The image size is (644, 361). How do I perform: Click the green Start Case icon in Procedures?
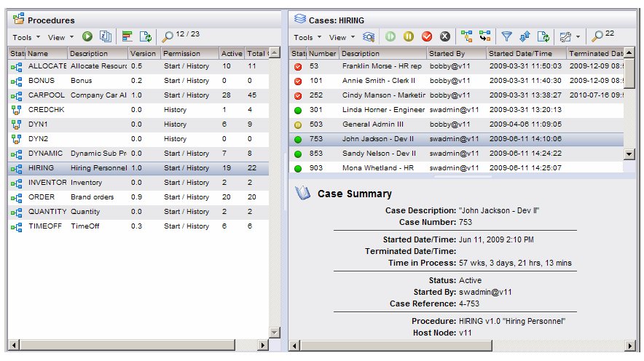pos(87,36)
